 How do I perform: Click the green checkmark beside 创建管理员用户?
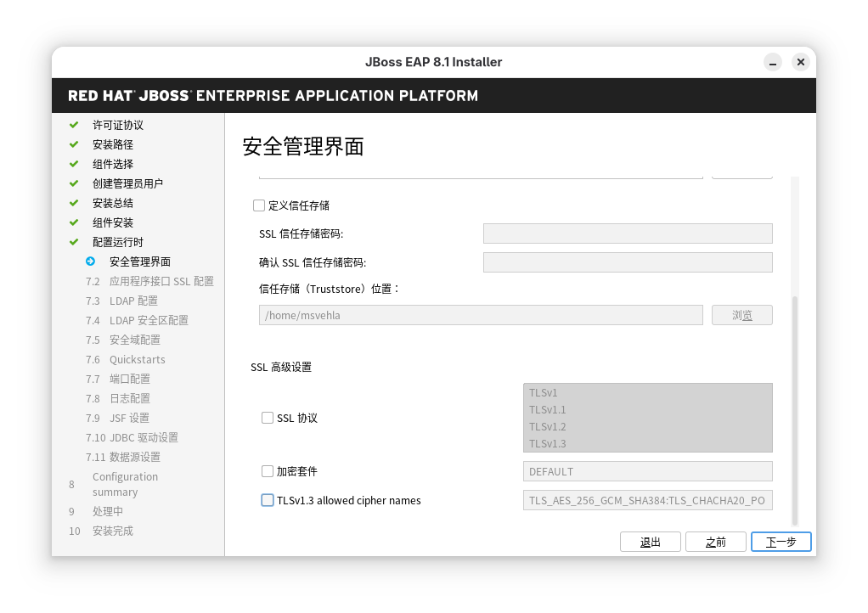point(74,183)
